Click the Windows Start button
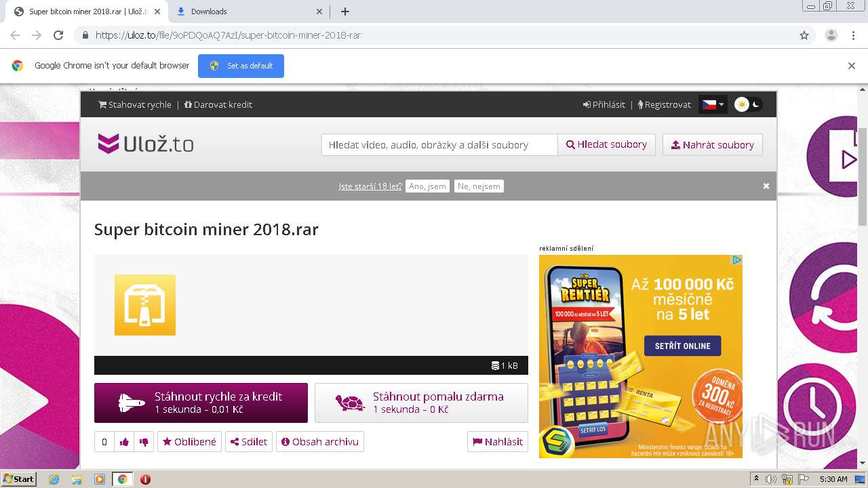The height and width of the screenshot is (488, 868). point(19,479)
